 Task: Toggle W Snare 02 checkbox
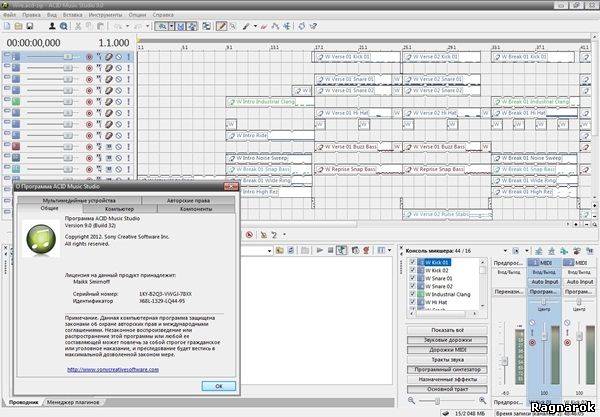[412, 286]
